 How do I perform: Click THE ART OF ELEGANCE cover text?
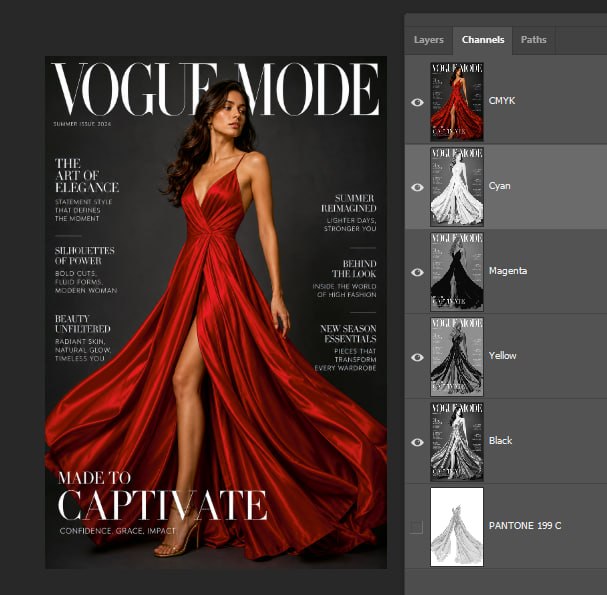[x=87, y=175]
